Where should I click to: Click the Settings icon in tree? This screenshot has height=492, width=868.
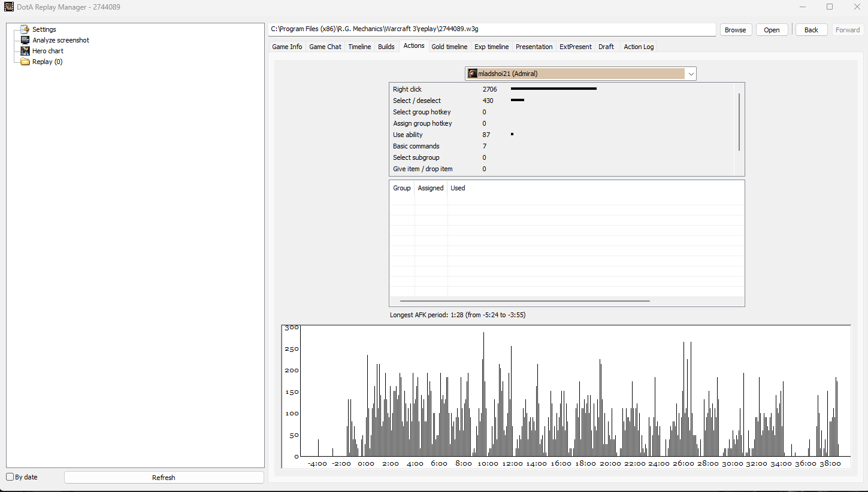[25, 29]
